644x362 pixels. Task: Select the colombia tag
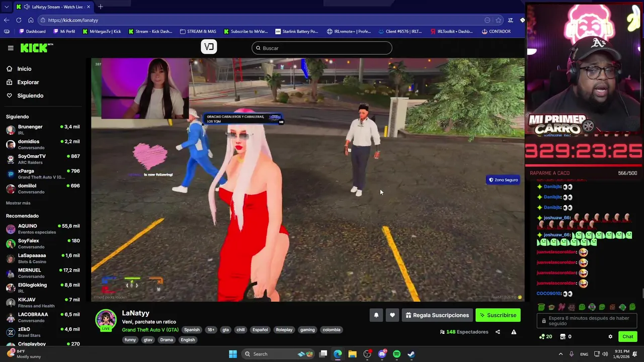[x=332, y=330]
